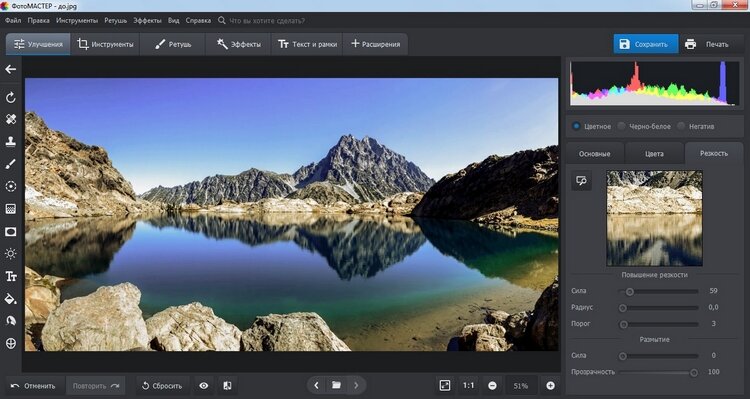Click the sharpness preview thumbnail
Image resolution: width=750 pixels, height=399 pixels.
pos(654,218)
